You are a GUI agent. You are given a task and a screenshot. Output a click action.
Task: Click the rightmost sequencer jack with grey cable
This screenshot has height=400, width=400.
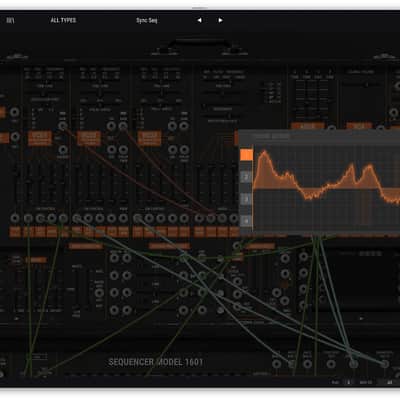[384, 364]
